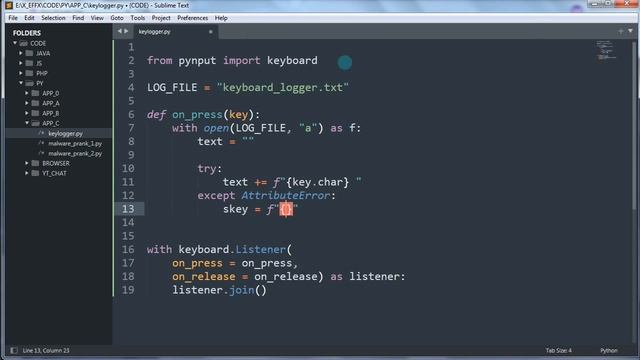Expand the YT_CHAT folder arrow

[27, 173]
